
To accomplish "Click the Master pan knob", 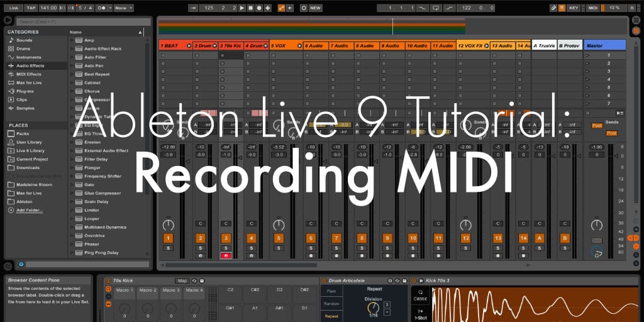I will pyautogui.click(x=596, y=225).
